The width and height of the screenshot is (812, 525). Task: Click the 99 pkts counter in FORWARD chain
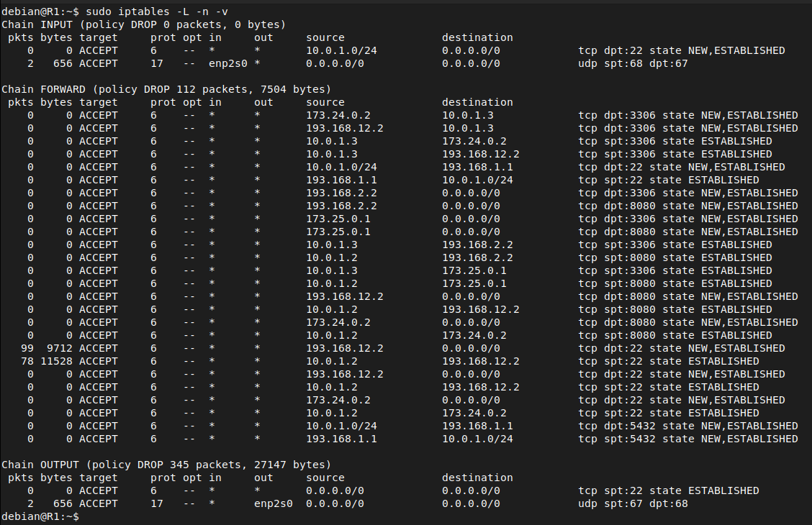[x=27, y=348]
